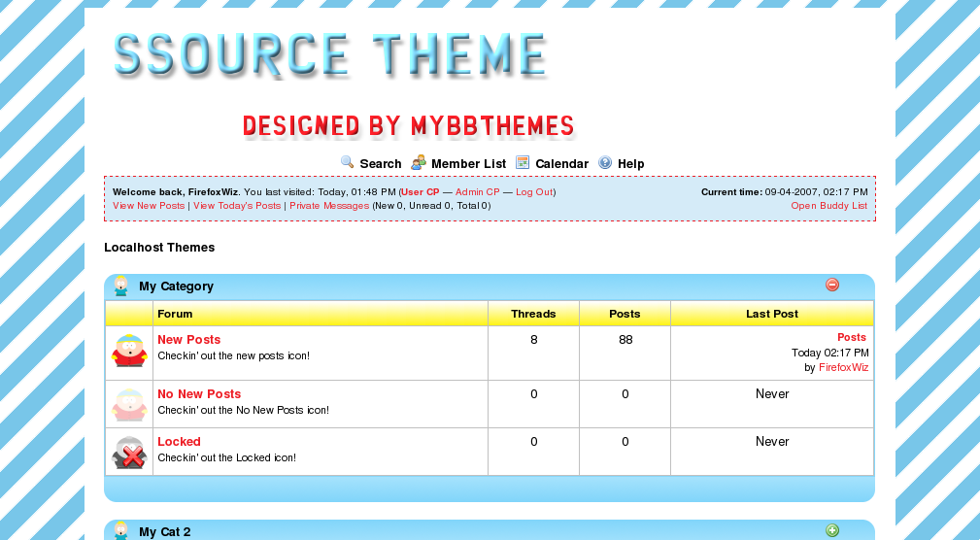Click the Calendar icon in navigation
This screenshot has height=540, width=980.
pos(523,162)
